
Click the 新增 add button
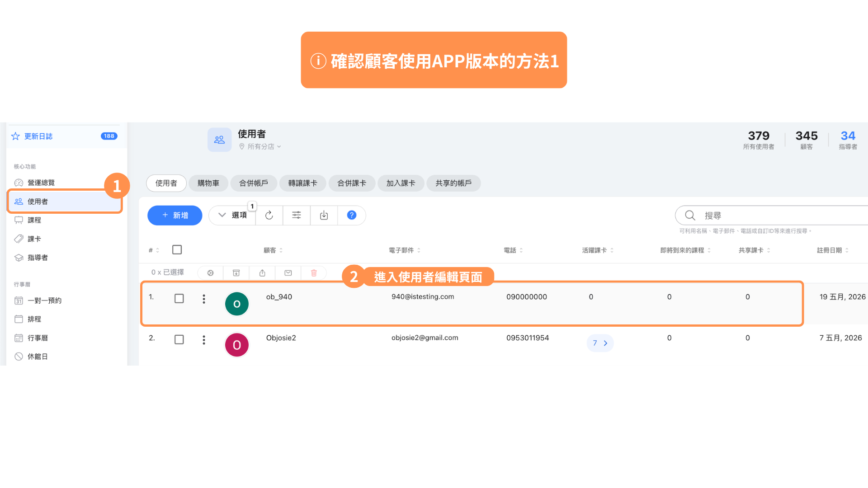coord(175,215)
